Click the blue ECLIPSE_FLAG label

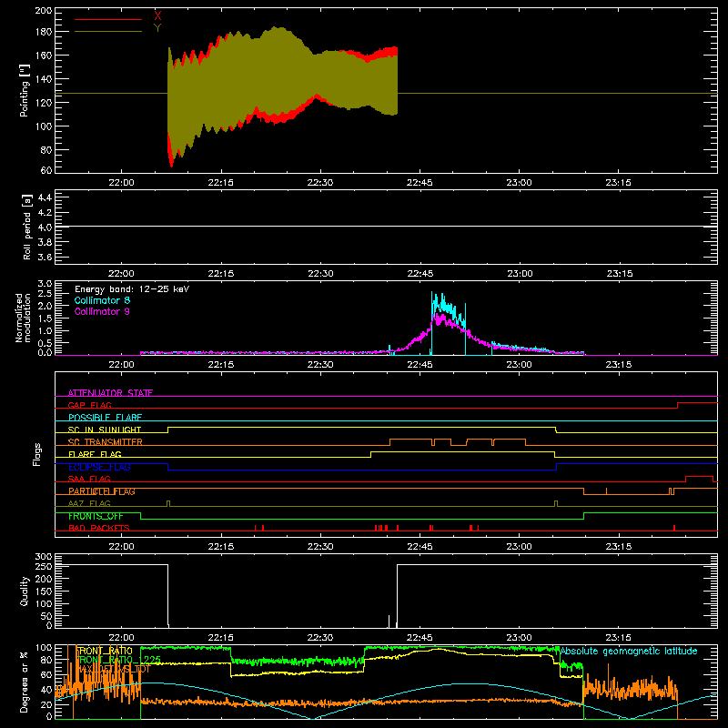(x=99, y=467)
